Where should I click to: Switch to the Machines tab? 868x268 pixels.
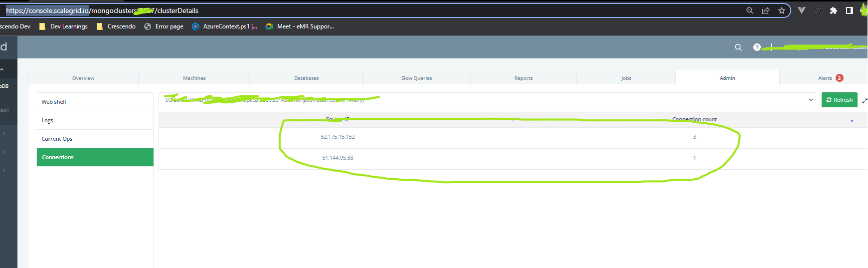click(194, 78)
